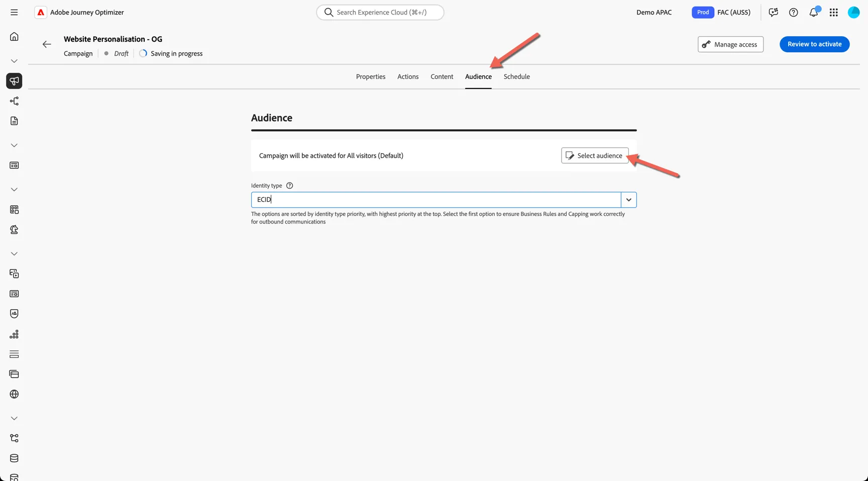Collapse the sidebar section above the media assets icon
868x481 pixels.
[x=14, y=254]
